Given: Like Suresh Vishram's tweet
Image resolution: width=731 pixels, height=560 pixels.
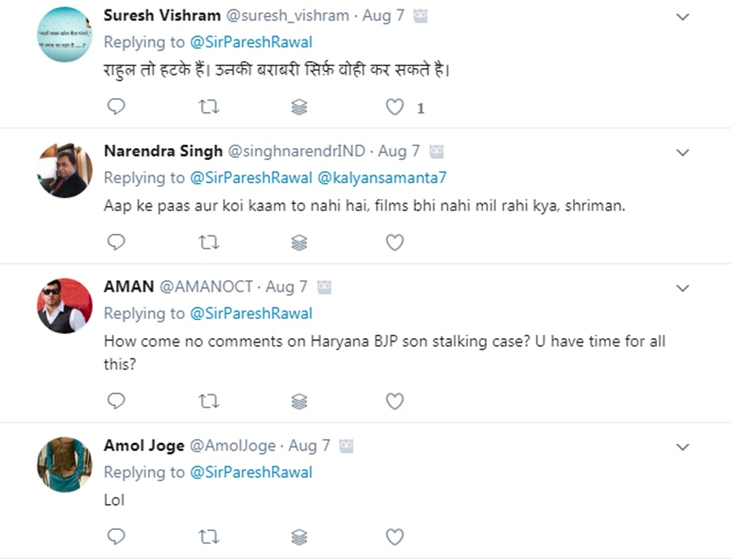Looking at the screenshot, I should pos(395,107).
